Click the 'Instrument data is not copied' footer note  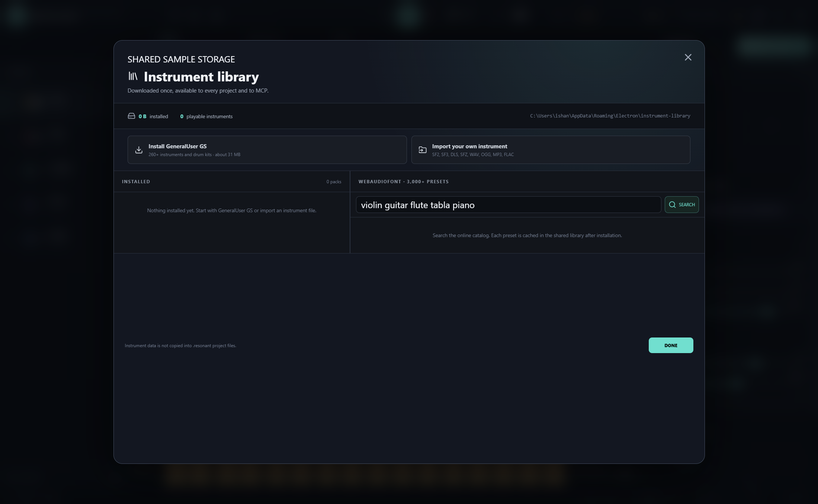tap(180, 346)
